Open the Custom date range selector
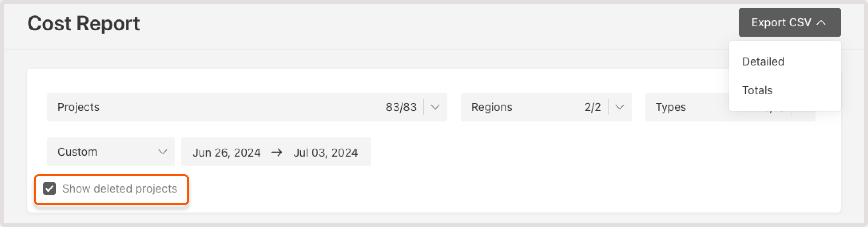 [x=110, y=152]
